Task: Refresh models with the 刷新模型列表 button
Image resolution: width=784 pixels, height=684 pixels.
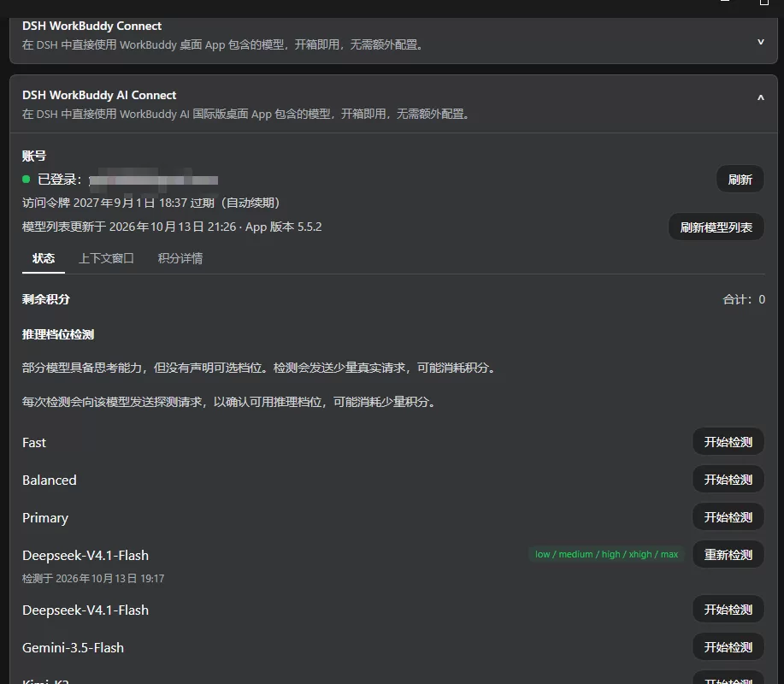Action: point(716,227)
